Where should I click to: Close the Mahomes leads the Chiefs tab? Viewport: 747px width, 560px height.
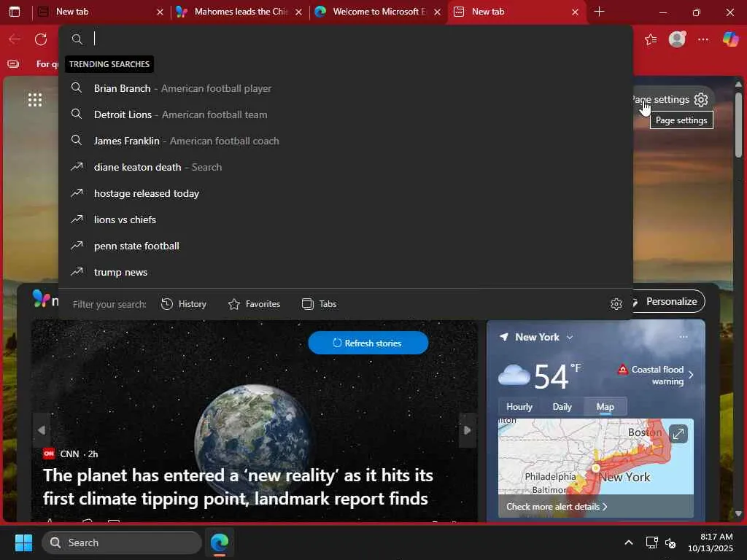point(298,12)
